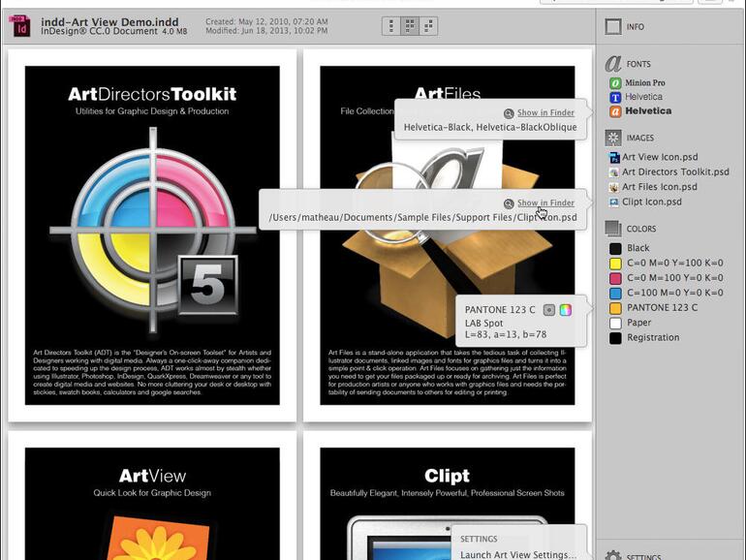Open the ArtDirectorsToolkit page thumbnail

152,235
